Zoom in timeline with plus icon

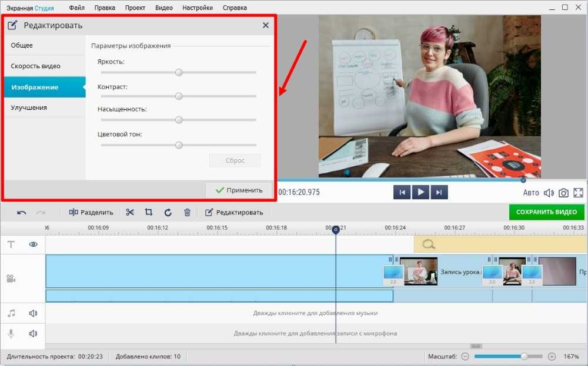(x=552, y=357)
